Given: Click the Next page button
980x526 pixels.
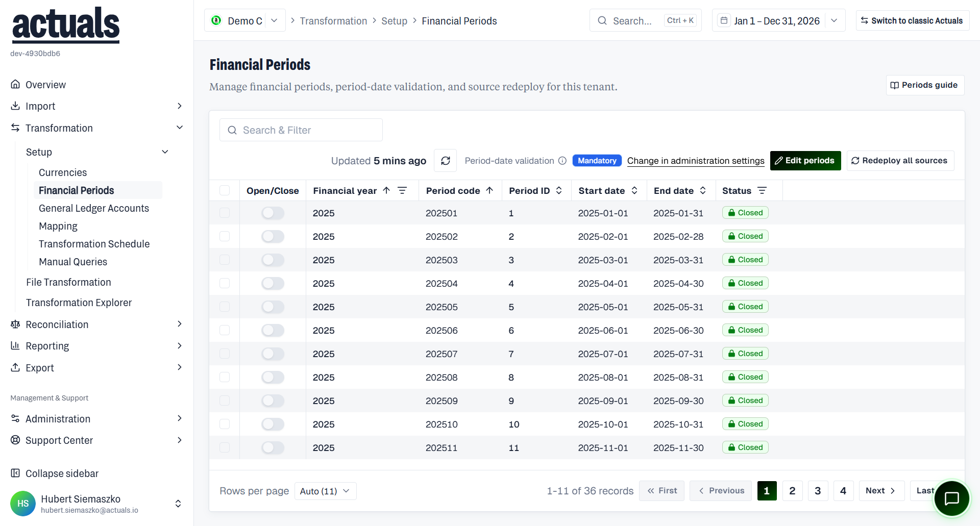Looking at the screenshot, I should click(x=881, y=491).
